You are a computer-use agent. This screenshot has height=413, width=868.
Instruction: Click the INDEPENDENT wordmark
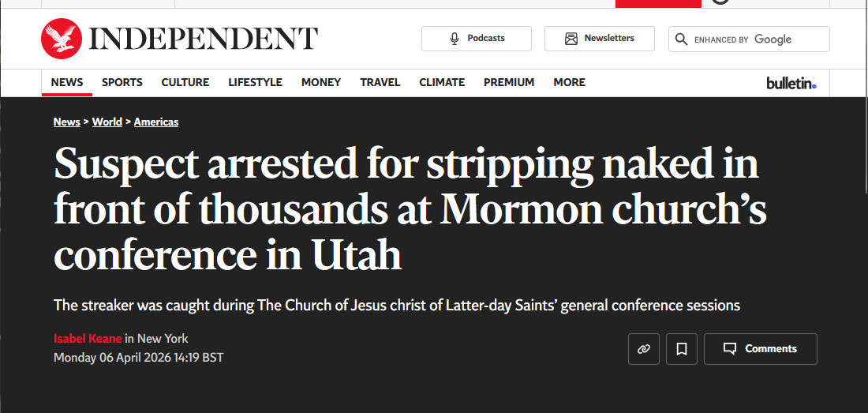coord(204,39)
